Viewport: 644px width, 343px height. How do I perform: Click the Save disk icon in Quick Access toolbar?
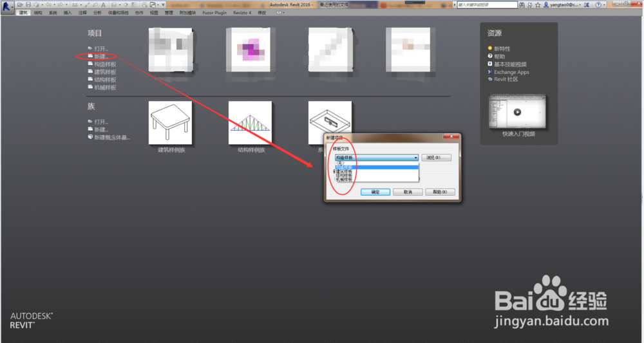[28, 5]
